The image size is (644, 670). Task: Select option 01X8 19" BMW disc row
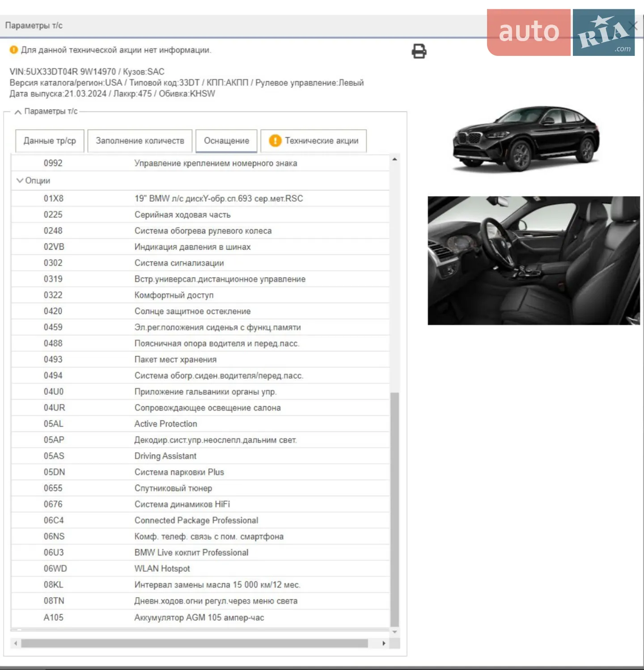tap(200, 198)
